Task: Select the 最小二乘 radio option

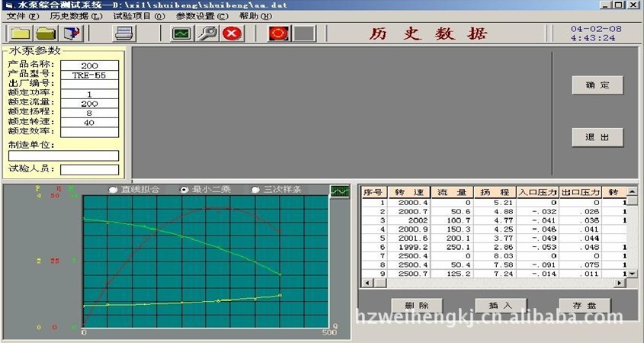Action: 184,189
